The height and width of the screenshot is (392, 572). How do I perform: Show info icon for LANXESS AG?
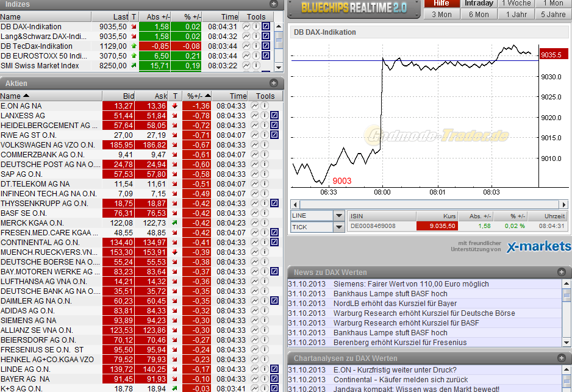[x=265, y=116]
